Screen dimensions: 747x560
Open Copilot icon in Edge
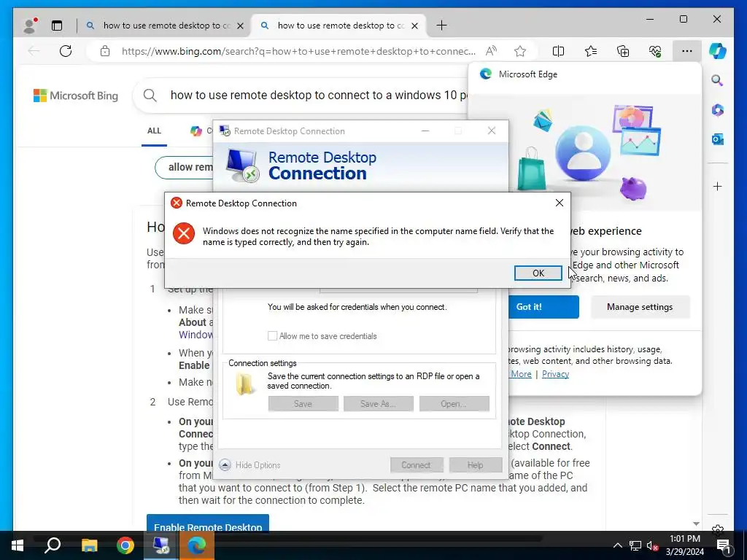click(718, 50)
